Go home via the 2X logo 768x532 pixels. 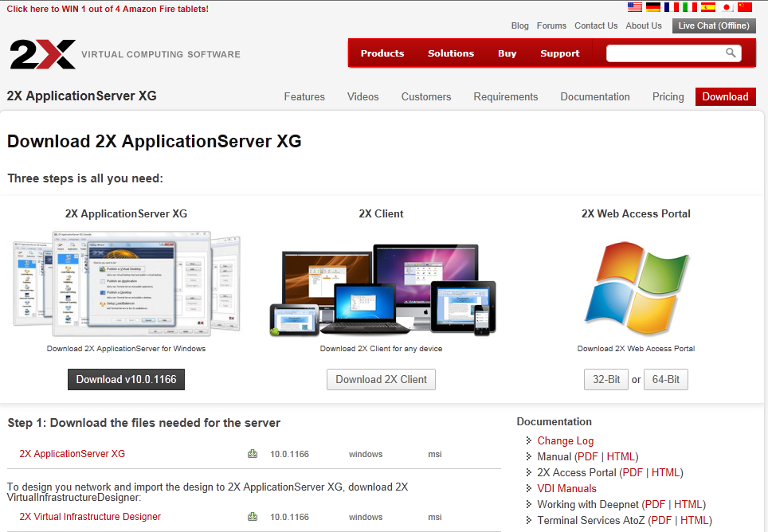[x=42, y=54]
